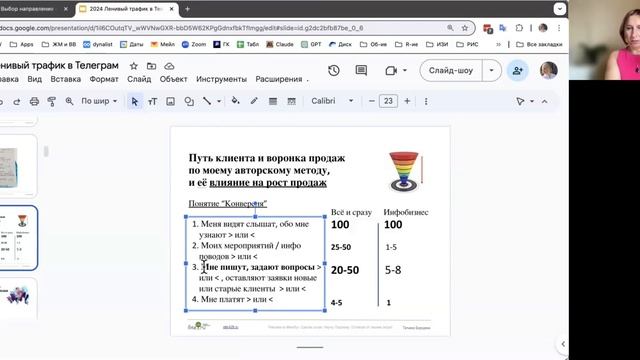This screenshot has width=640, height=360.
Task: Print the presentation
Action: 34,101
